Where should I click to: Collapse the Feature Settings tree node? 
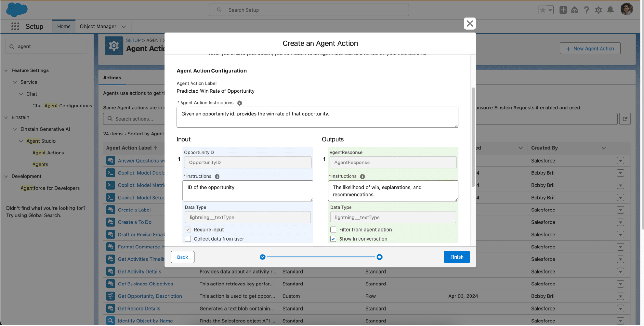point(6,70)
